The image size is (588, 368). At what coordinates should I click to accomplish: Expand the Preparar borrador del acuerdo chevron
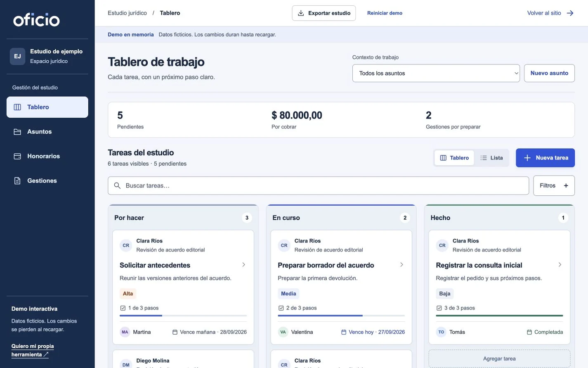tap(401, 265)
